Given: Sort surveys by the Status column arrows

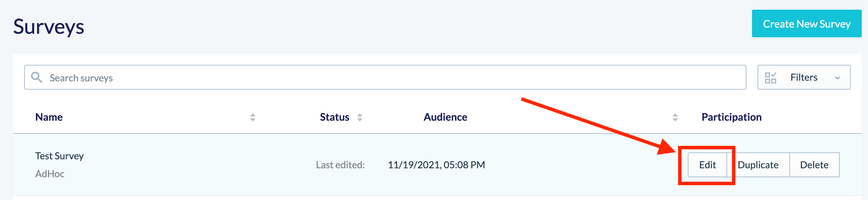Looking at the screenshot, I should pyautogui.click(x=360, y=117).
